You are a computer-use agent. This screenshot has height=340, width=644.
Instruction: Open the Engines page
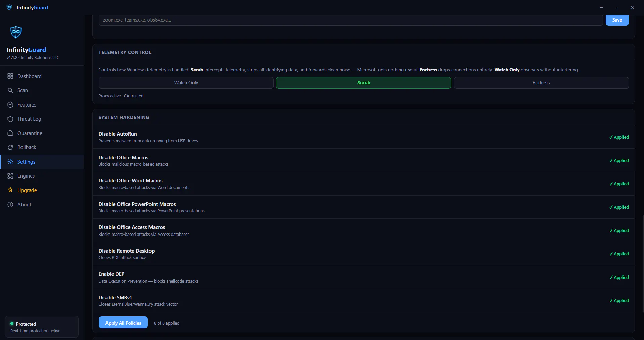click(x=42, y=176)
